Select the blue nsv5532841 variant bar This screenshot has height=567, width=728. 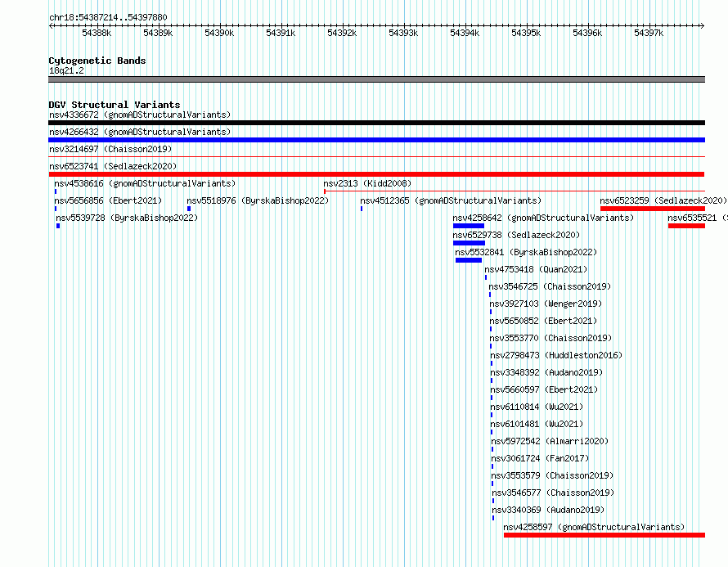(469, 260)
